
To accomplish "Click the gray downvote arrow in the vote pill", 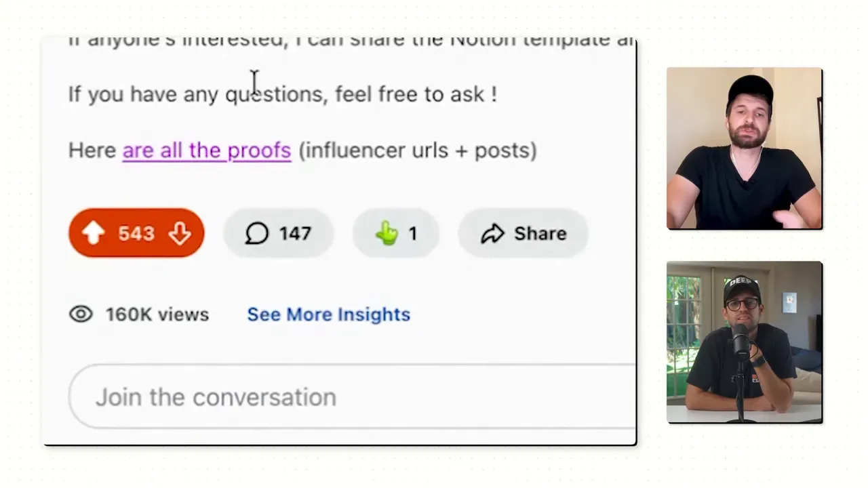I will pyautogui.click(x=179, y=233).
